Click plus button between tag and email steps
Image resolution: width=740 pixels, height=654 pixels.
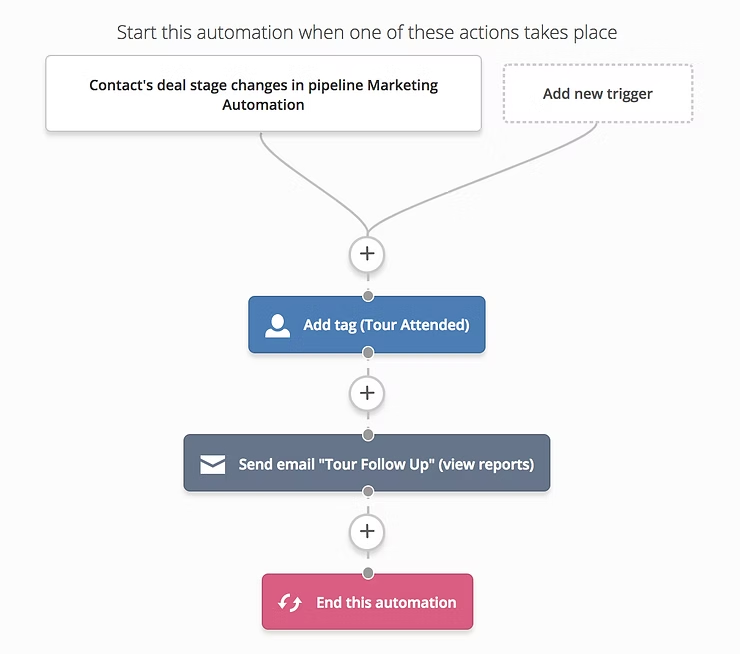[367, 393]
